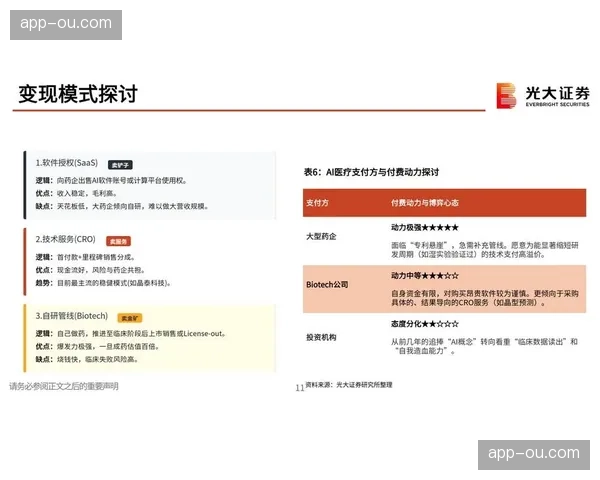Click the source note 资料来源: 光大证券研究所整理
This screenshot has height=480, width=600.
[x=349, y=385]
